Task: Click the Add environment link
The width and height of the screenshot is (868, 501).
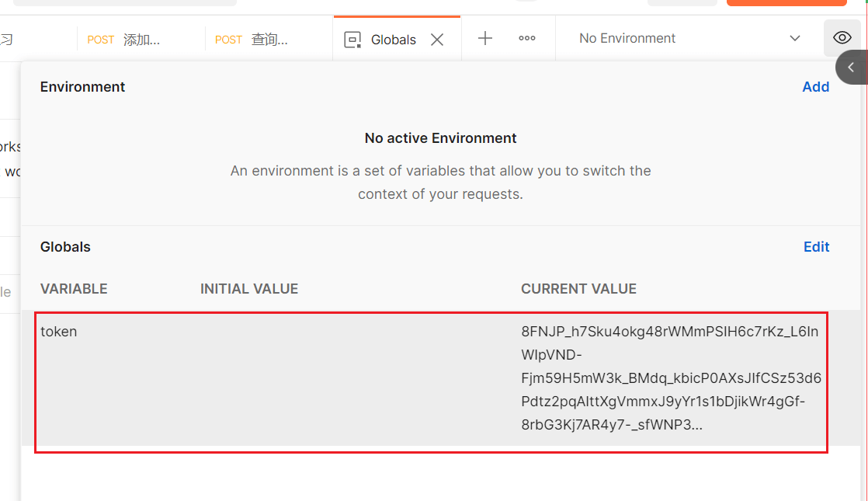Action: (815, 87)
